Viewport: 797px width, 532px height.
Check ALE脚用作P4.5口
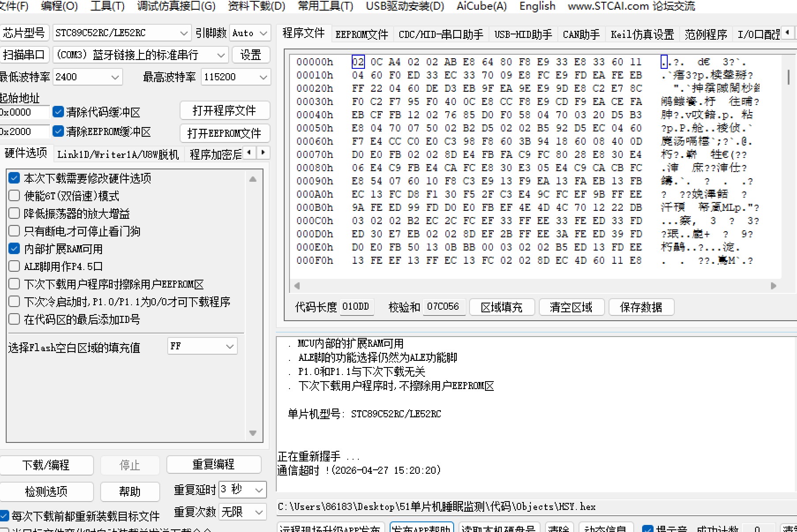point(14,266)
